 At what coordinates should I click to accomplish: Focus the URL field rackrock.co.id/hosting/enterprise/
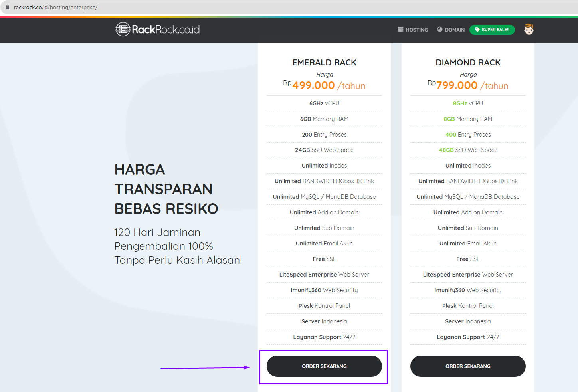coord(56,7)
